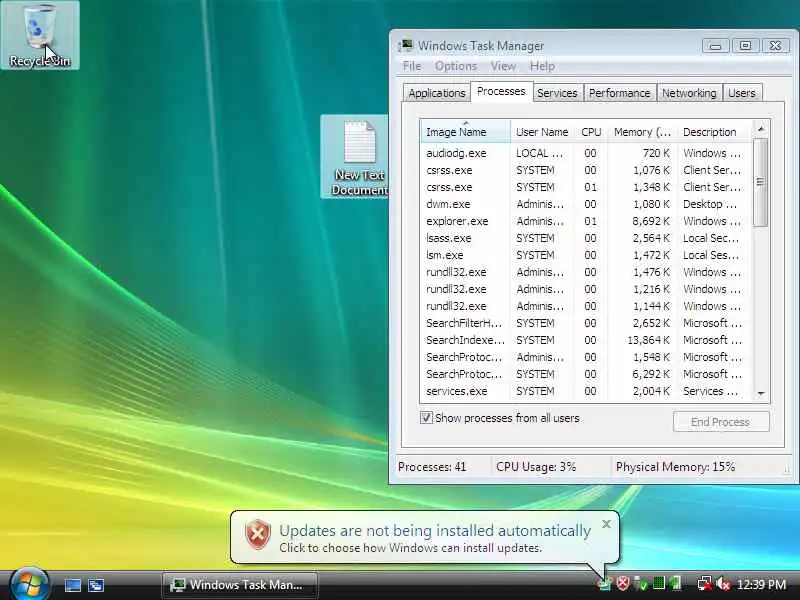
Task: Click the red shield in update balloon
Action: 258,535
